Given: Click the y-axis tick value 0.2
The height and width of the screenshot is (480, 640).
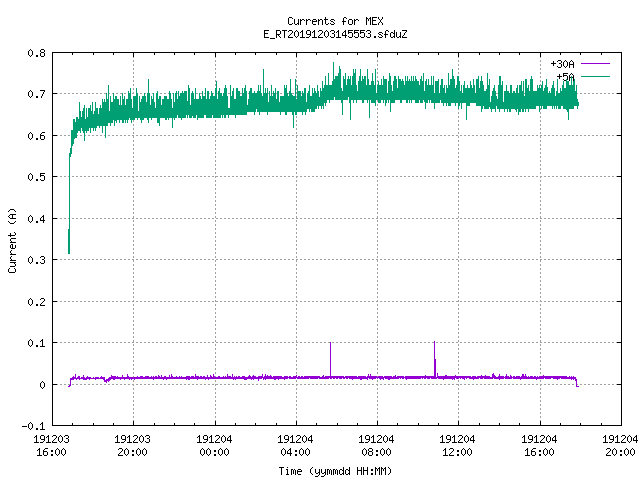Looking at the screenshot, I should pos(36,302).
